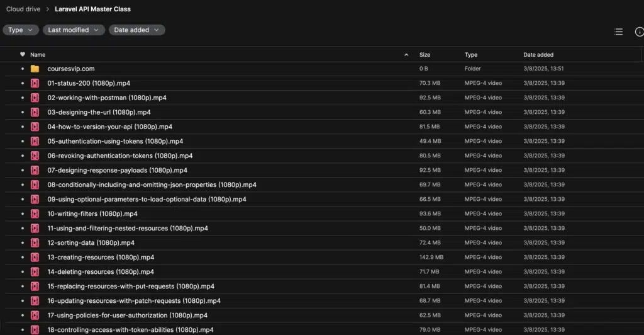Sort by the Name column header

coord(38,55)
